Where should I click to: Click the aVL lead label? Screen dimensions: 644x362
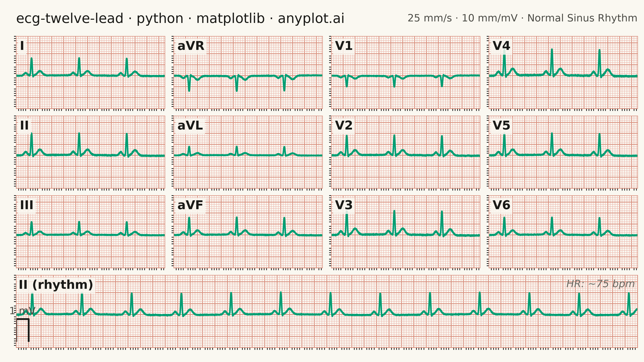190,125
